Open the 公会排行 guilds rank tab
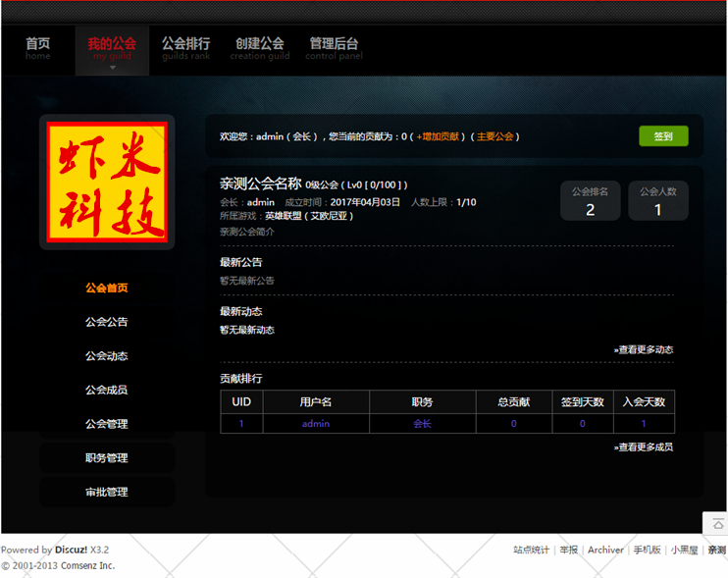The width and height of the screenshot is (728, 578). tap(185, 49)
